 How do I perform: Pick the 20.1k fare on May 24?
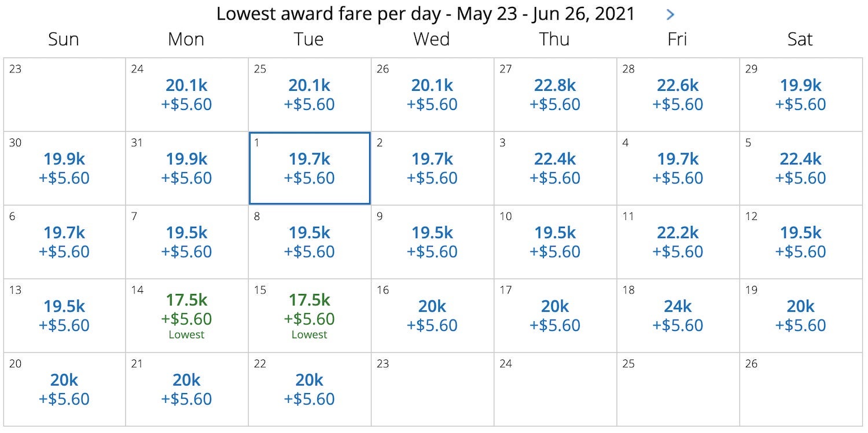(x=186, y=94)
